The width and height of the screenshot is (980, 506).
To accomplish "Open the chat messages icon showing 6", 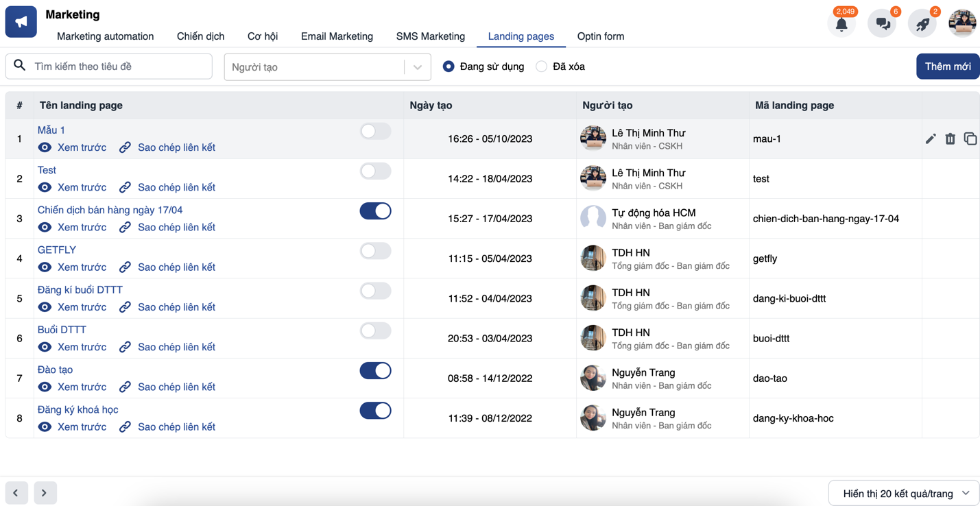I will pos(882,23).
